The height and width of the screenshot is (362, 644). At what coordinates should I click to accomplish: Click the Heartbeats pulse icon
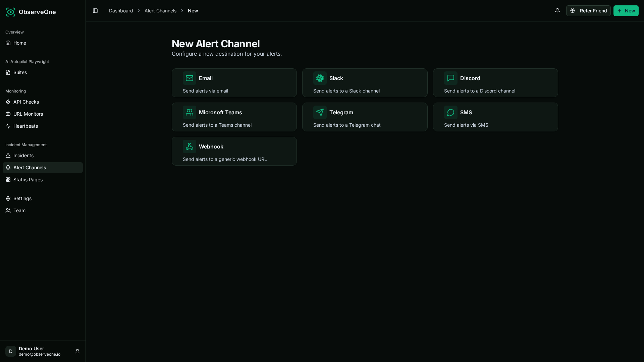point(8,126)
